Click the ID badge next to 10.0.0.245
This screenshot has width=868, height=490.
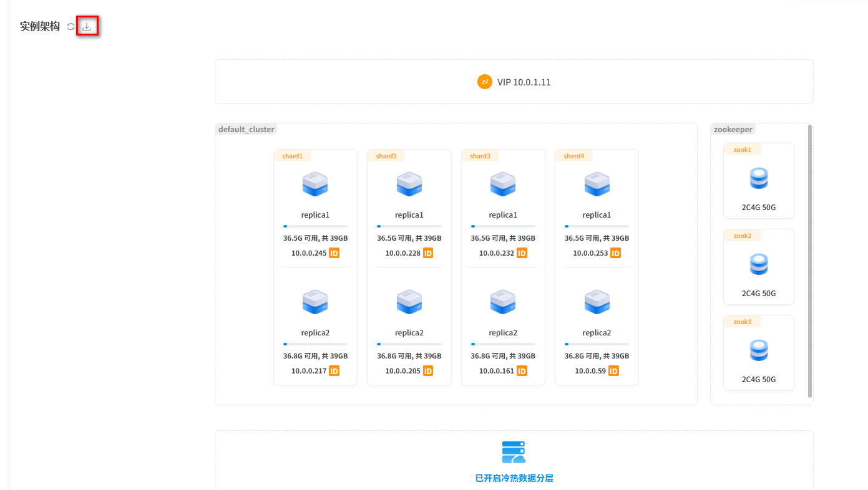[x=334, y=253]
